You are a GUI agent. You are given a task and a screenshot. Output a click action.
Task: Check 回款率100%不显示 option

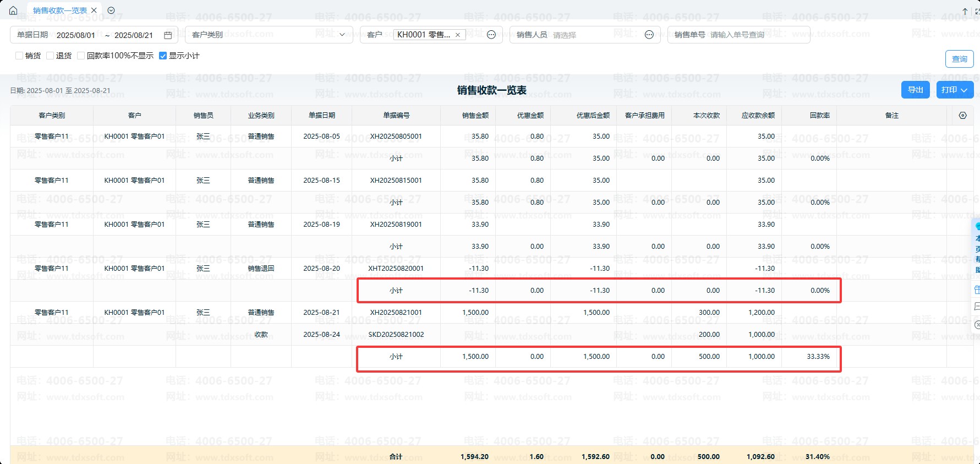tap(81, 56)
